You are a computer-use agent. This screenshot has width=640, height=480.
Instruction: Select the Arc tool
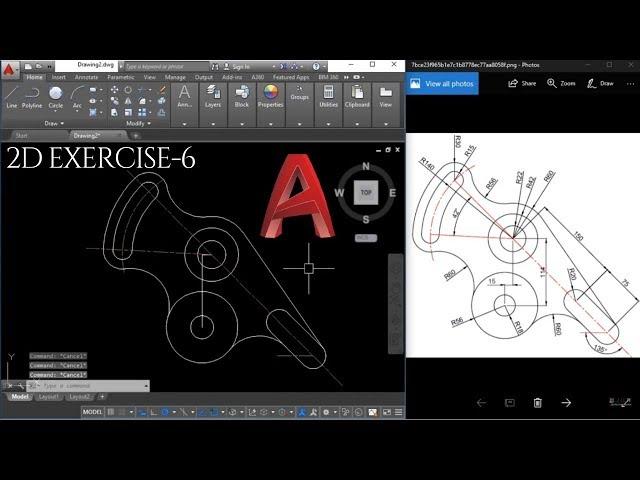pos(77,97)
